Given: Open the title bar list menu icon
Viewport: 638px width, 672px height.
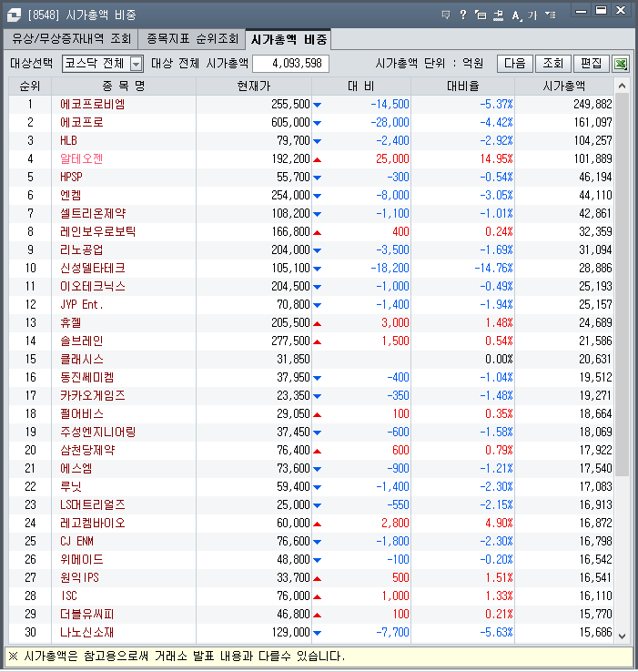Looking at the screenshot, I should (x=550, y=15).
